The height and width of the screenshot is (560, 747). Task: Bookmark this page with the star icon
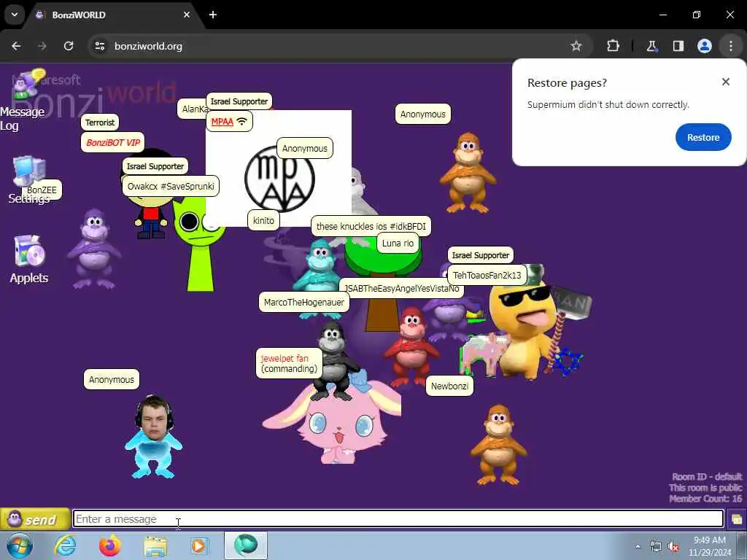coord(576,46)
